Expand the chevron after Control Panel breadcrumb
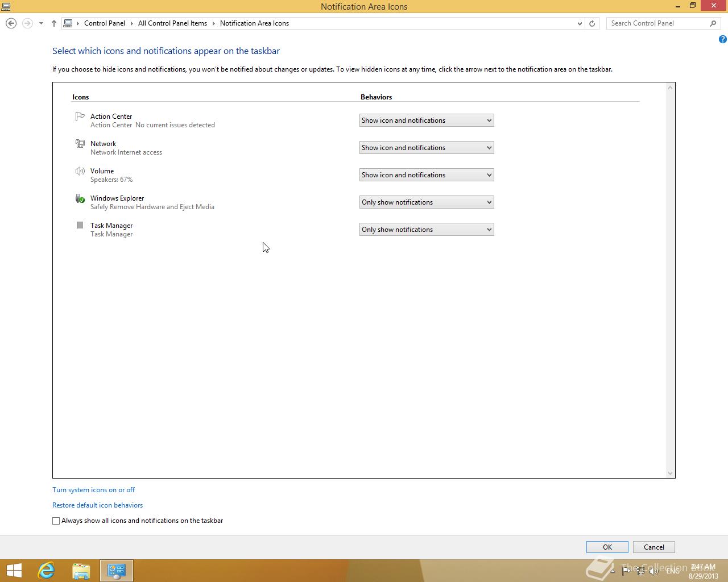The width and height of the screenshot is (728, 582). pyautogui.click(x=131, y=23)
